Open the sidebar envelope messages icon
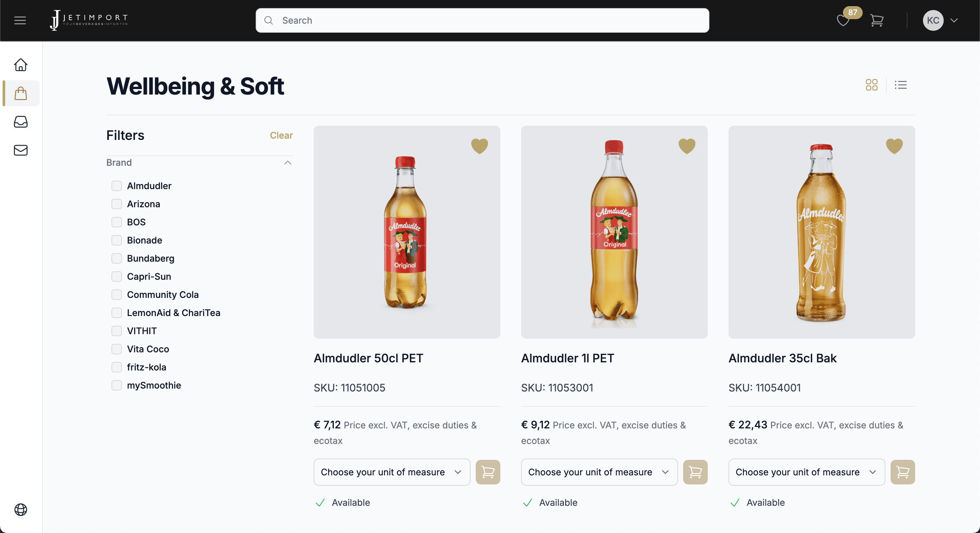This screenshot has width=980, height=533. 20,150
